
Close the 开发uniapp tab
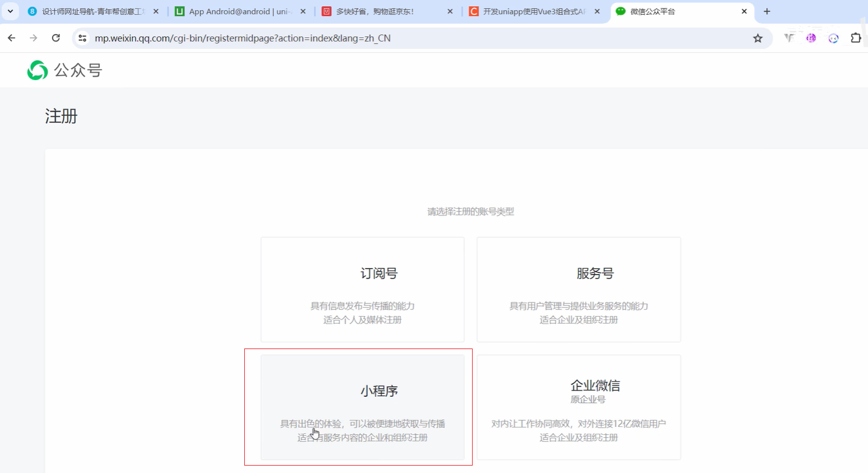pos(597,11)
